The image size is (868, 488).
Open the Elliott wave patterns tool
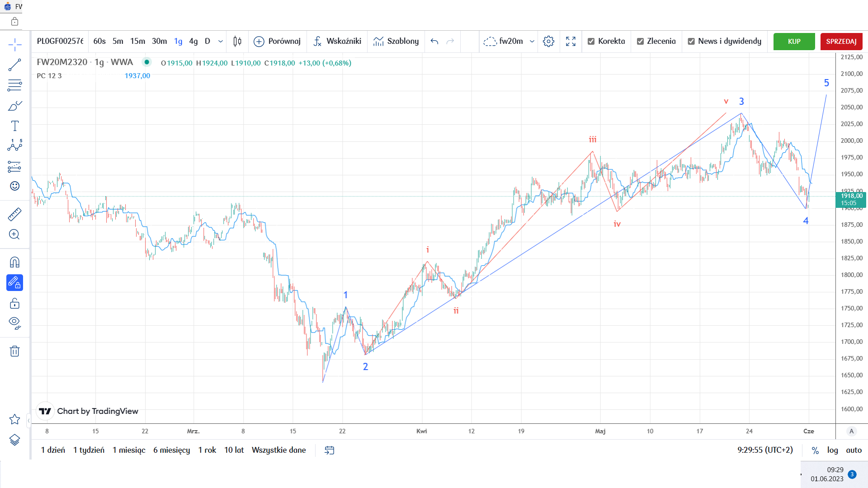14,145
